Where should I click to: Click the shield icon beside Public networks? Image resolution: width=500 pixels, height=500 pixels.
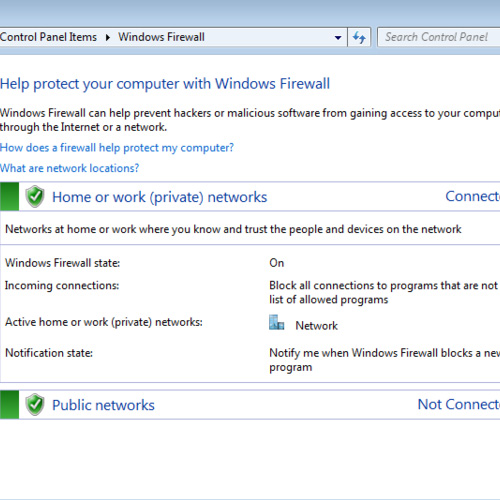[35, 405]
